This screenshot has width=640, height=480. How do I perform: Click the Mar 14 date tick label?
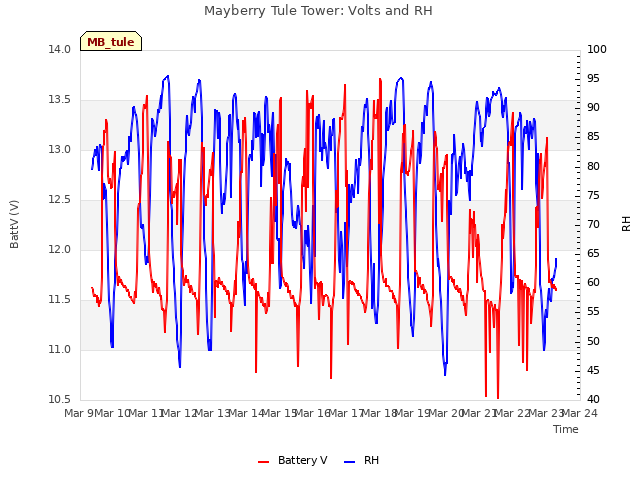click(x=246, y=413)
